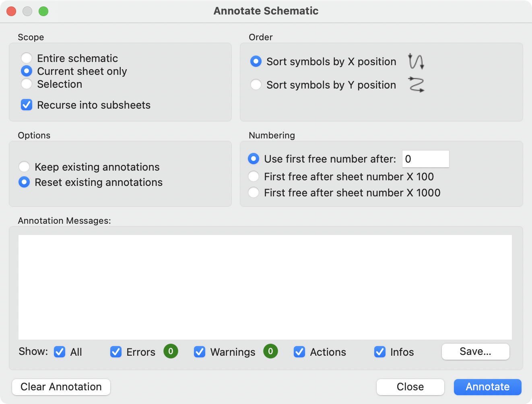The width and height of the screenshot is (532, 404).
Task: Uncheck Recurse into subsheets
Action: tap(26, 105)
